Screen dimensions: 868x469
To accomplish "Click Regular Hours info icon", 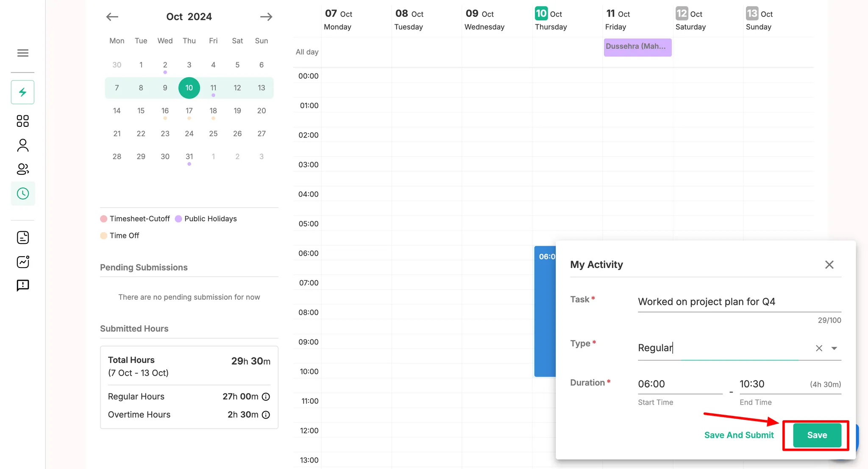I will [266, 396].
